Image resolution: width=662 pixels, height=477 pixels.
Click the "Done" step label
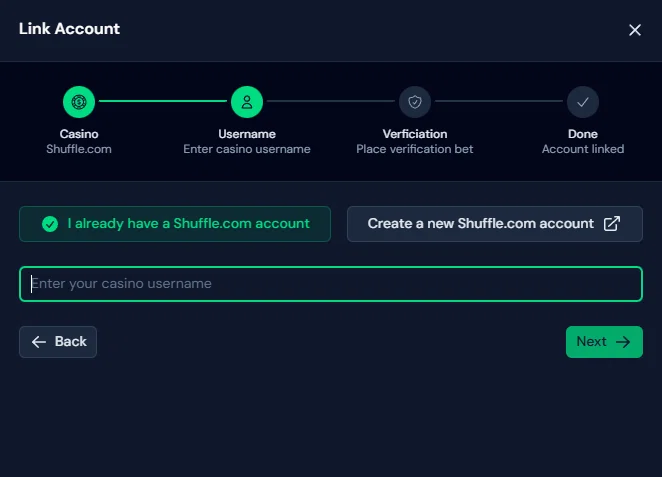point(583,134)
